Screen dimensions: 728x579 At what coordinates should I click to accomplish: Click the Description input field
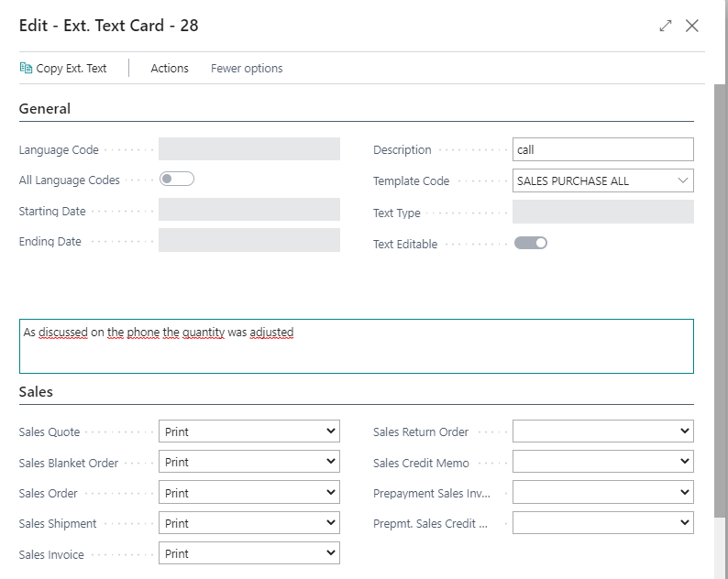tap(603, 149)
